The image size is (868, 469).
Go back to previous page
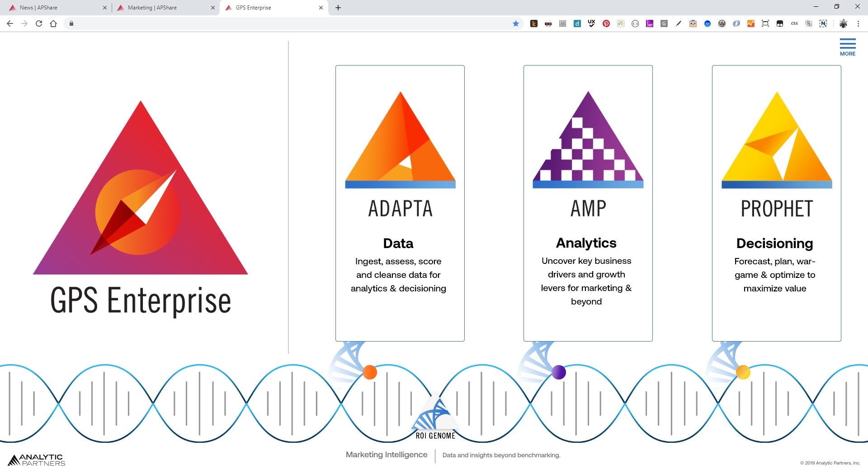pyautogui.click(x=10, y=23)
